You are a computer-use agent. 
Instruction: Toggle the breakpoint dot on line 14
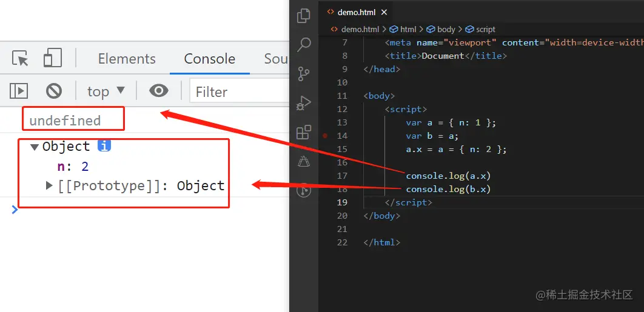325,136
